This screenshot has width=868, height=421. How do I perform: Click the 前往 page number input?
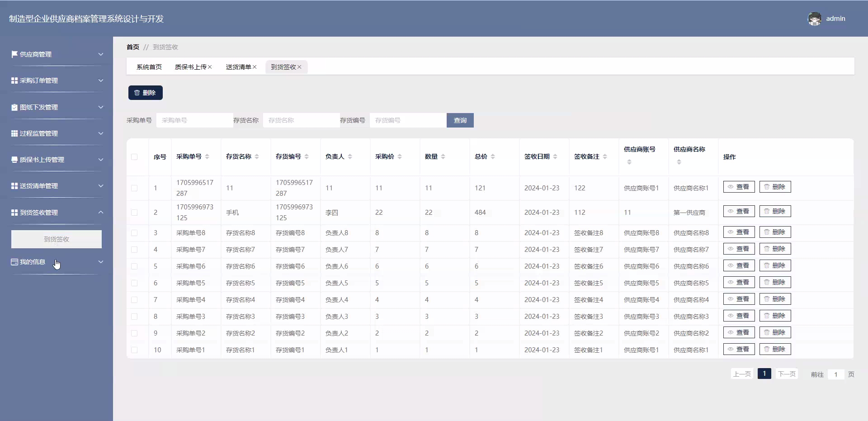836,374
